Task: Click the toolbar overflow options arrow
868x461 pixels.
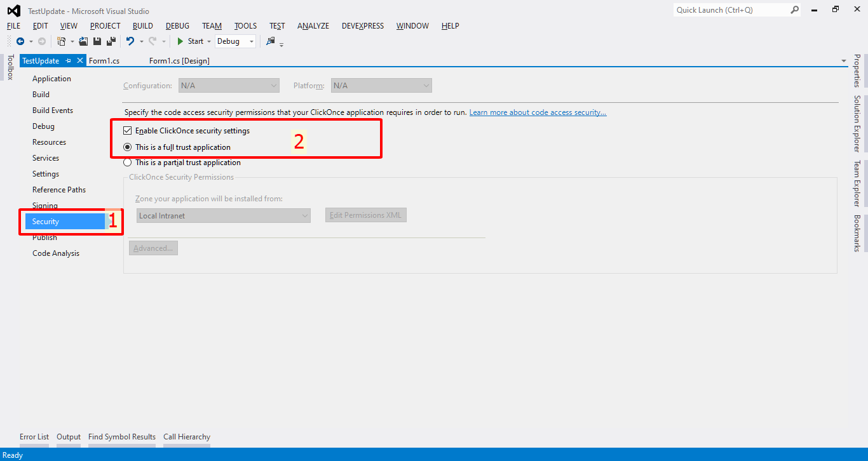Action: coord(281,44)
